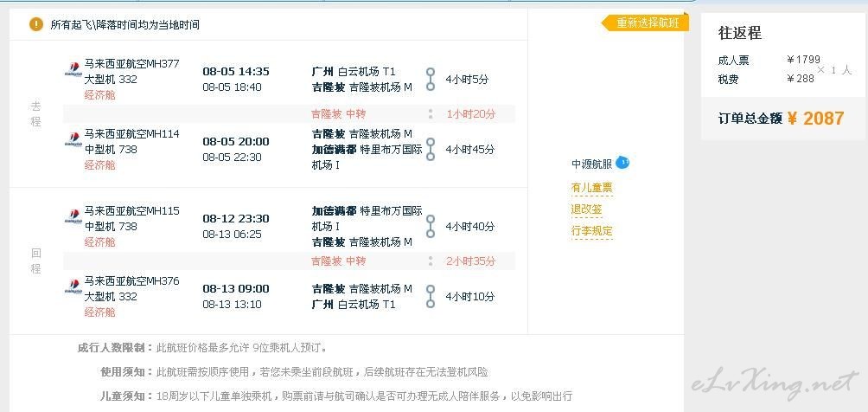Image resolution: width=868 pixels, height=412 pixels.
Task: Click route connector icon beside 4小时45分
Action: pyautogui.click(x=431, y=149)
